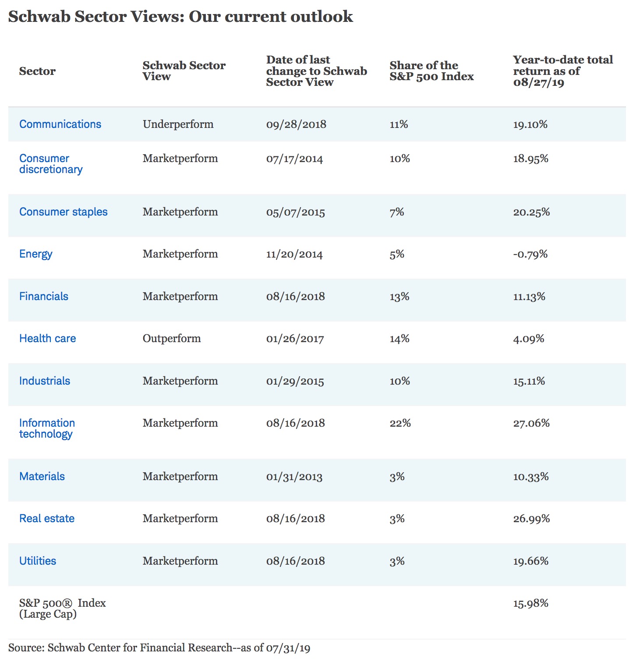The image size is (629, 672).
Task: Click the Year-to-date total return header
Action: coord(563,71)
